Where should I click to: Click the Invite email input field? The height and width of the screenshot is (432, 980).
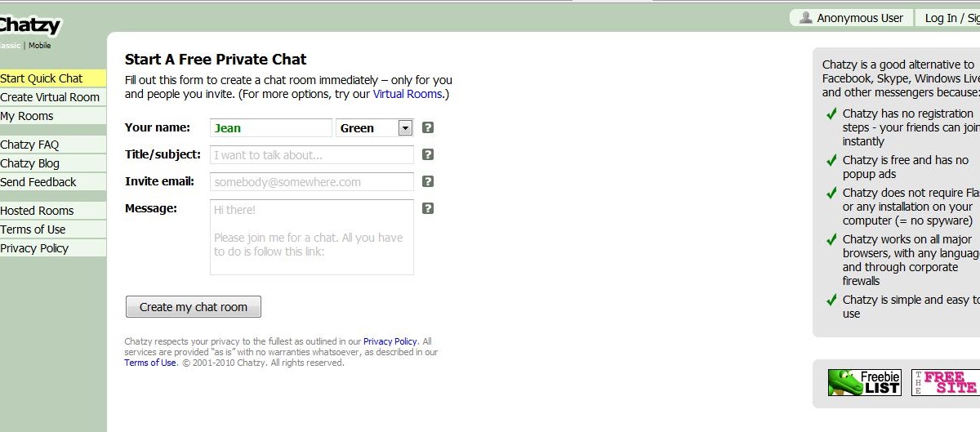311,181
